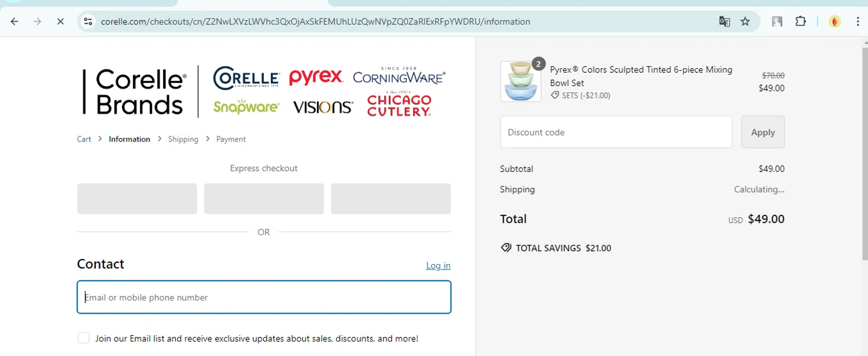Screen dimensions: 868x356
Task: Select the Shipping breadcrumb step
Action: [x=183, y=139]
